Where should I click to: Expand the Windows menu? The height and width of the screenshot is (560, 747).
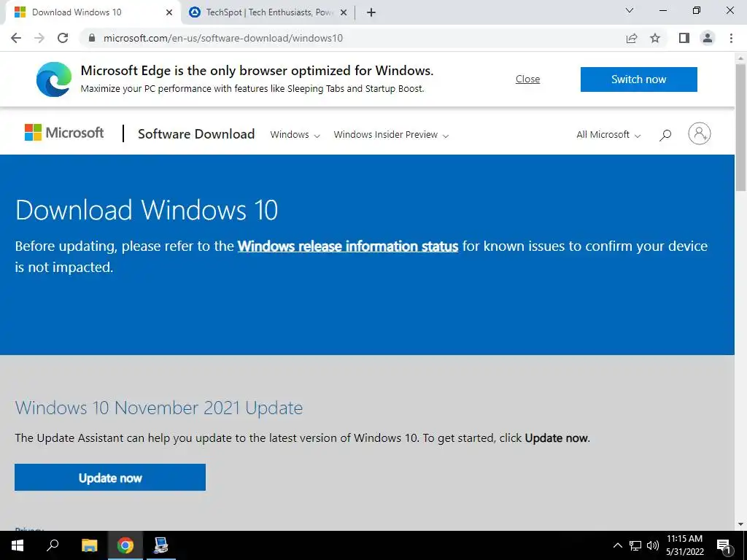[x=295, y=135]
